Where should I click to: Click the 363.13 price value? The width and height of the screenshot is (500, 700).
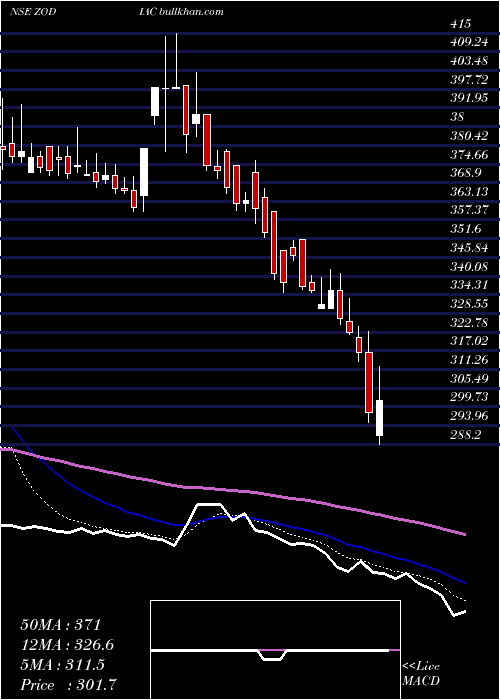coord(468,192)
